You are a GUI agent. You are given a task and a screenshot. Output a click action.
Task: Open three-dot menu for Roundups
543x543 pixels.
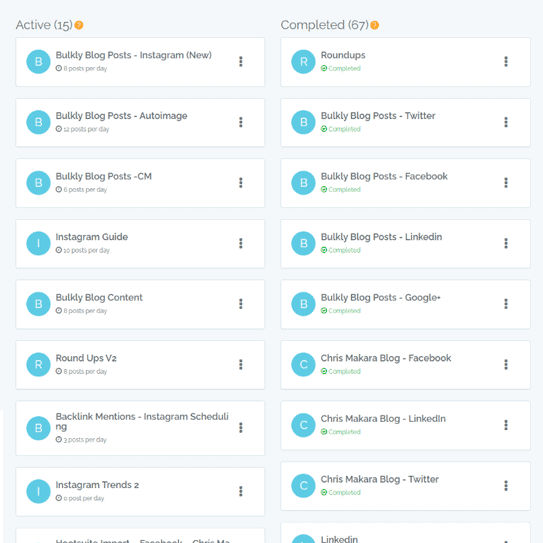click(506, 62)
